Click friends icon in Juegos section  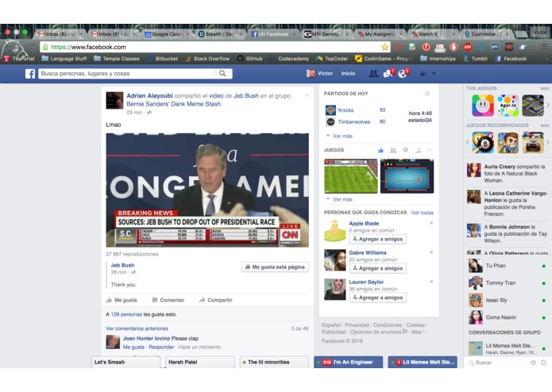393,150
